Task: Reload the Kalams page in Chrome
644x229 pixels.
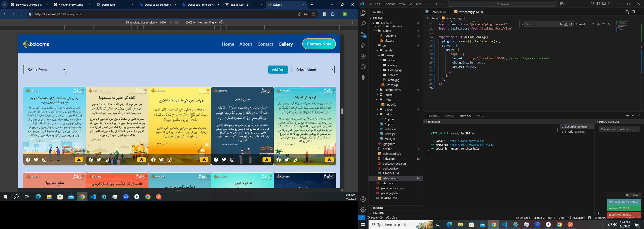Action: pyautogui.click(x=21, y=14)
